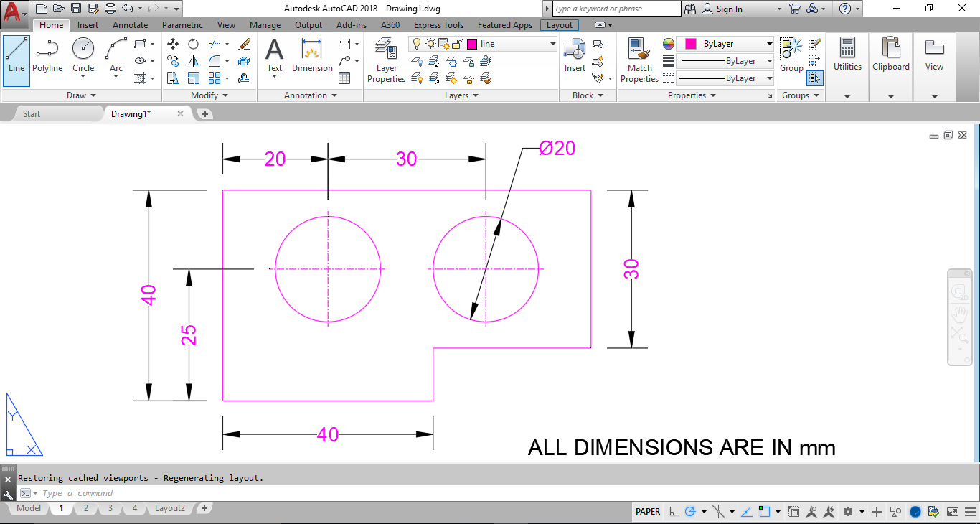Screen dimensions: 980x524
Task: Open Layer Properties manager
Action: [387, 60]
